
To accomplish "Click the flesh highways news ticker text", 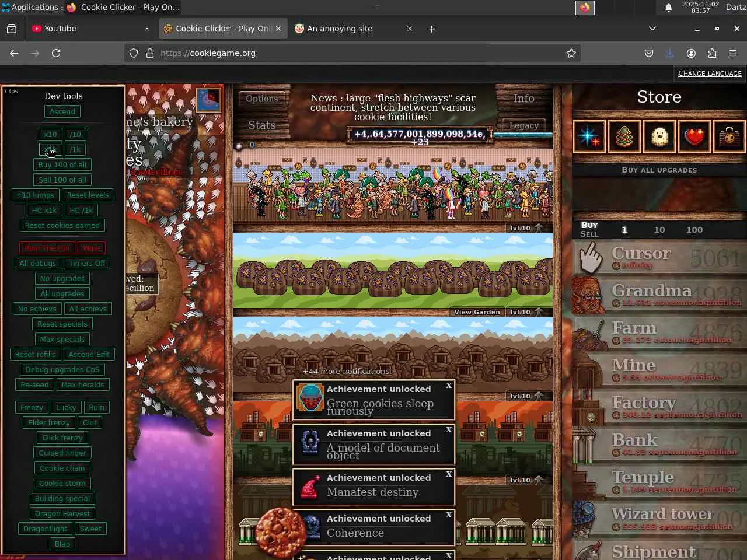I will (x=393, y=107).
